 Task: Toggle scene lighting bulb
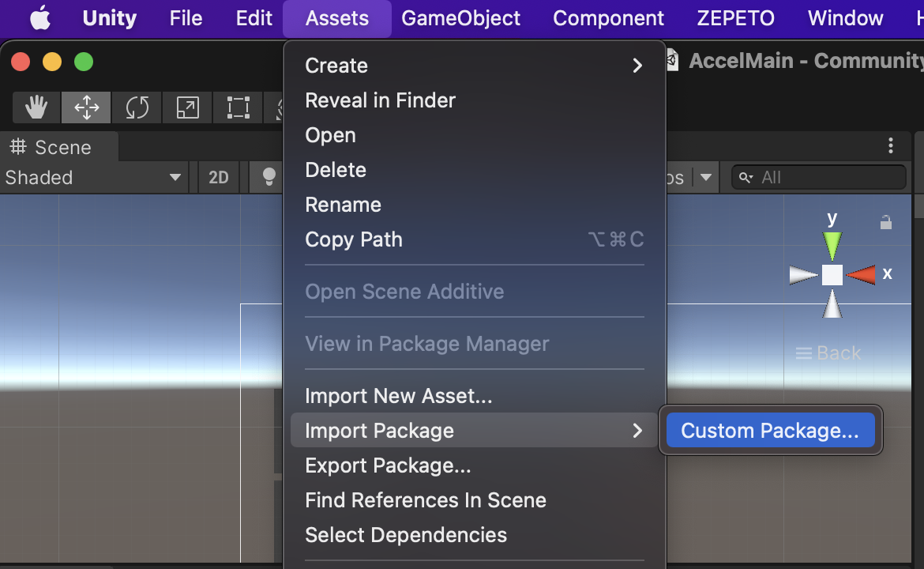tap(269, 178)
